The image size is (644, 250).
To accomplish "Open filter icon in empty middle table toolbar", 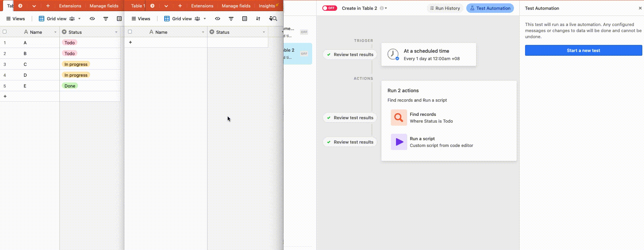I will pyautogui.click(x=231, y=19).
